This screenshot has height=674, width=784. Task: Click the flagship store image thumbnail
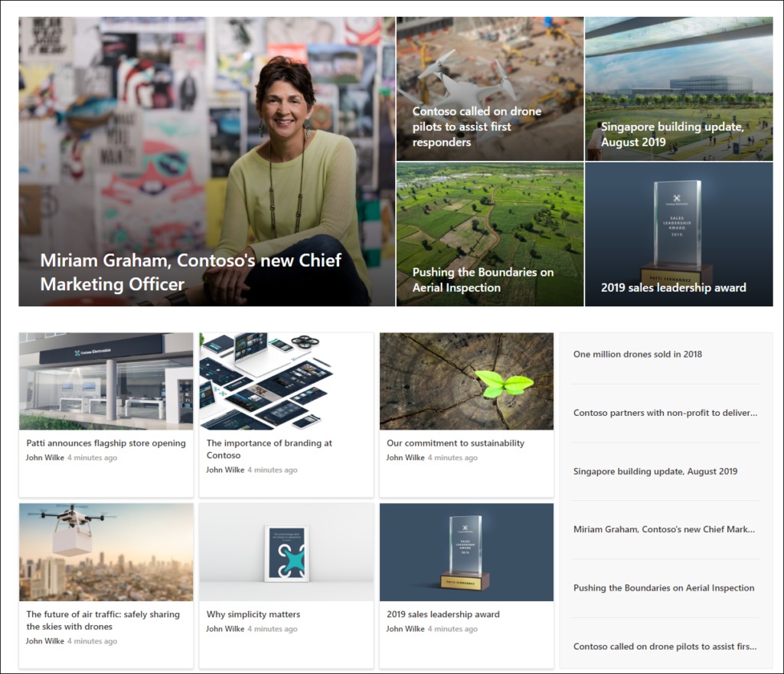[106, 381]
